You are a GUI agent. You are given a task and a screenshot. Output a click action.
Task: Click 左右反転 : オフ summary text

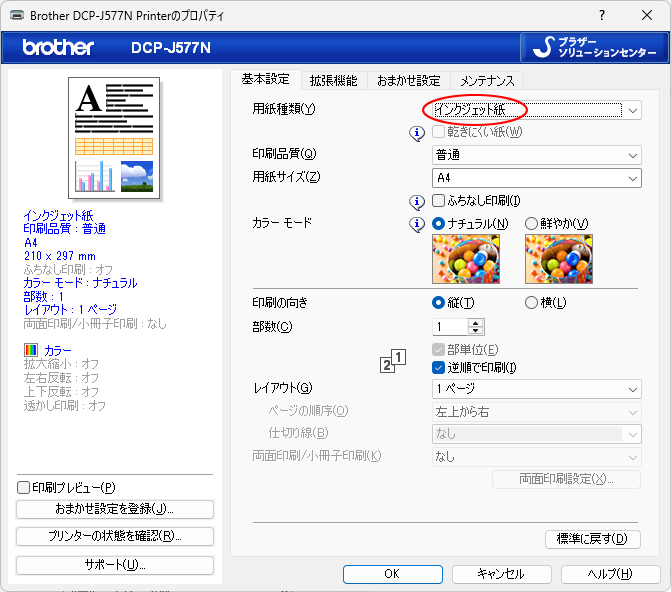click(61, 378)
